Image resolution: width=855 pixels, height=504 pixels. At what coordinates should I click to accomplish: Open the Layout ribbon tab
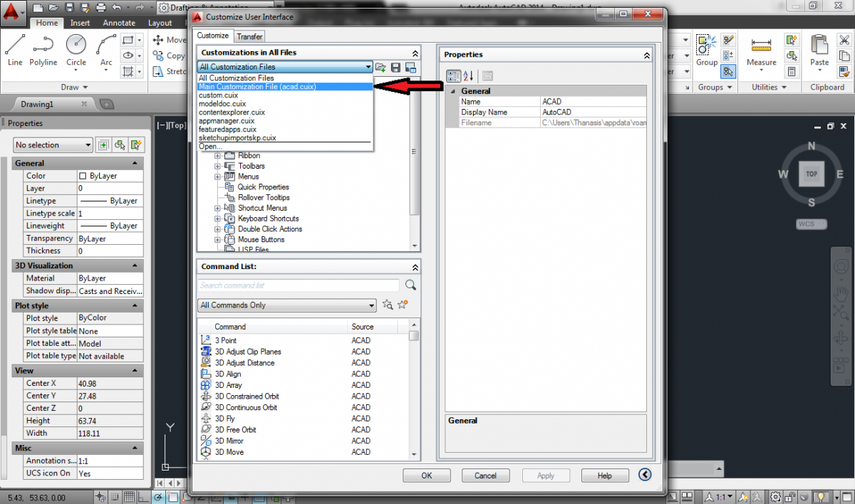point(160,23)
